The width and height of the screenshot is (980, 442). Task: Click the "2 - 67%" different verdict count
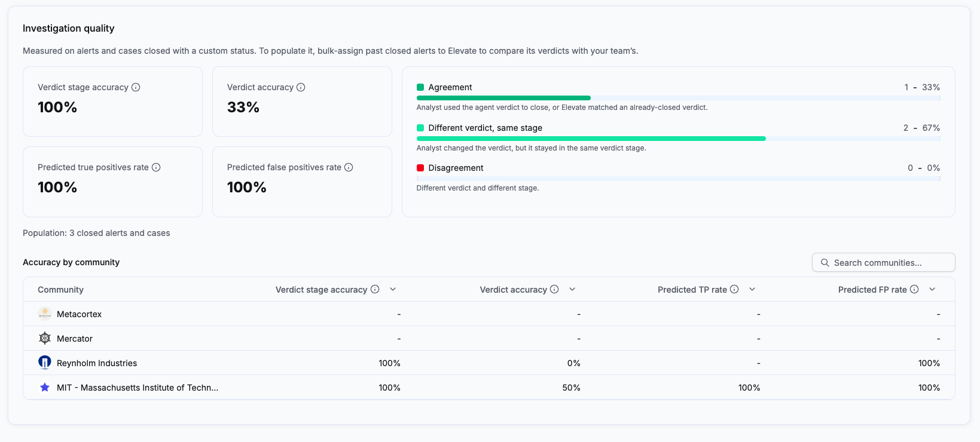921,128
